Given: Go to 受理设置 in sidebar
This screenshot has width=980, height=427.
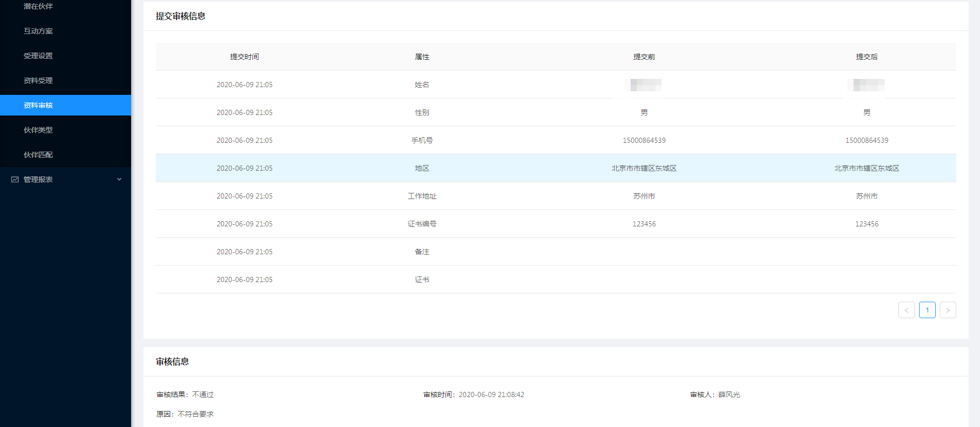Looking at the screenshot, I should click(x=38, y=56).
